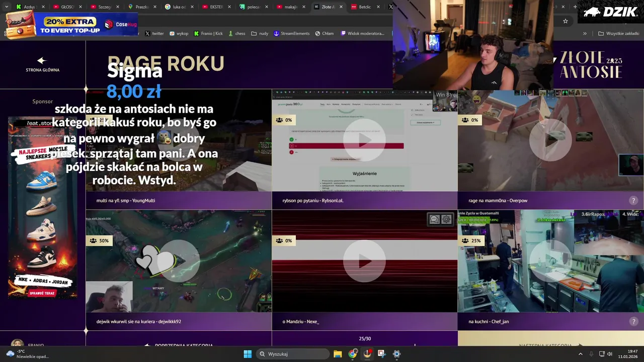
Task: Open the tab search chevron in Chrome
Action: (6, 7)
